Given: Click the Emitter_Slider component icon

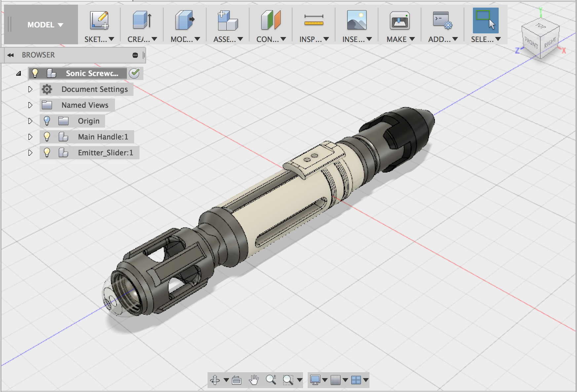Looking at the screenshot, I should (63, 152).
